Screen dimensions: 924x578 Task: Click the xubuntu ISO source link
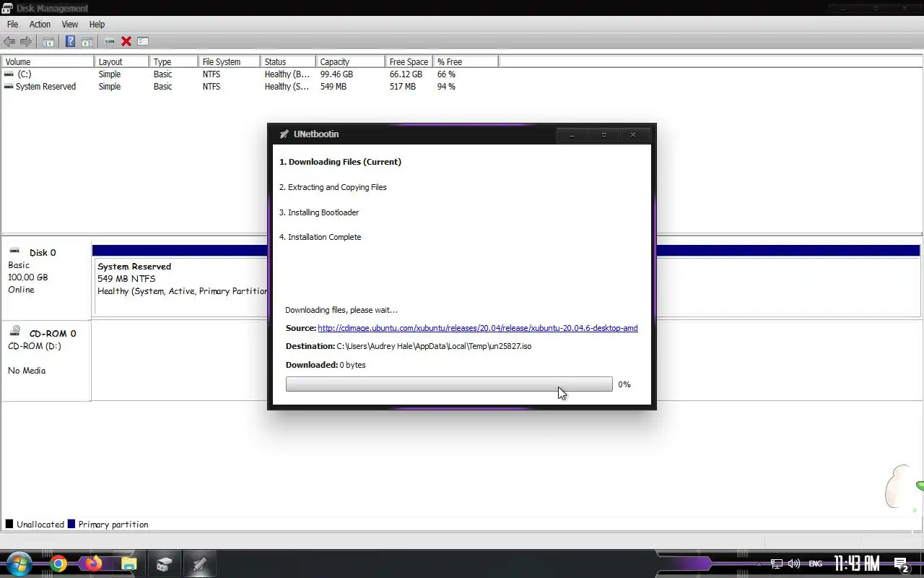[477, 328]
